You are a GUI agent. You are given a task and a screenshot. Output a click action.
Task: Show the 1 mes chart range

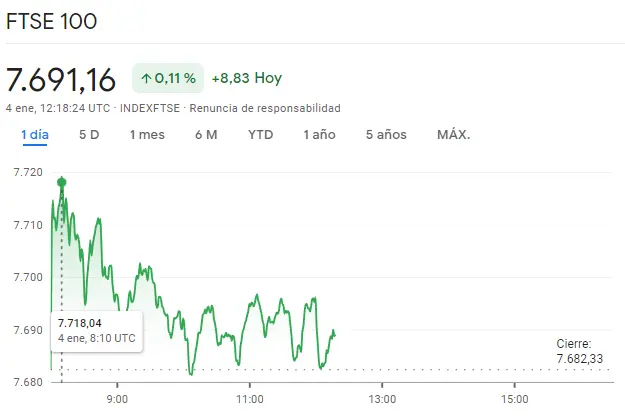[x=147, y=135]
